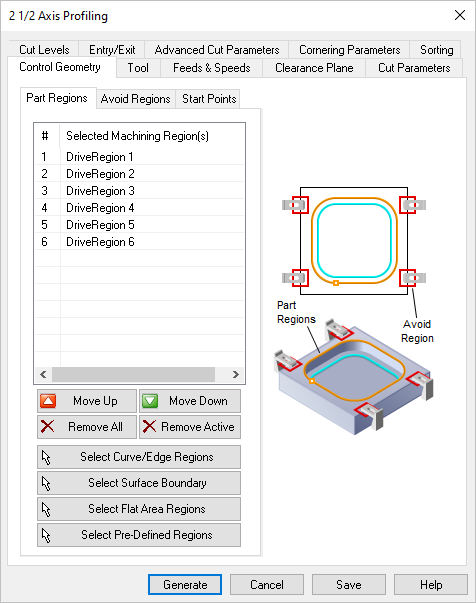Screen dimensions: 476x603
Task: Select the Part Regions sub-tab
Action: (57, 98)
